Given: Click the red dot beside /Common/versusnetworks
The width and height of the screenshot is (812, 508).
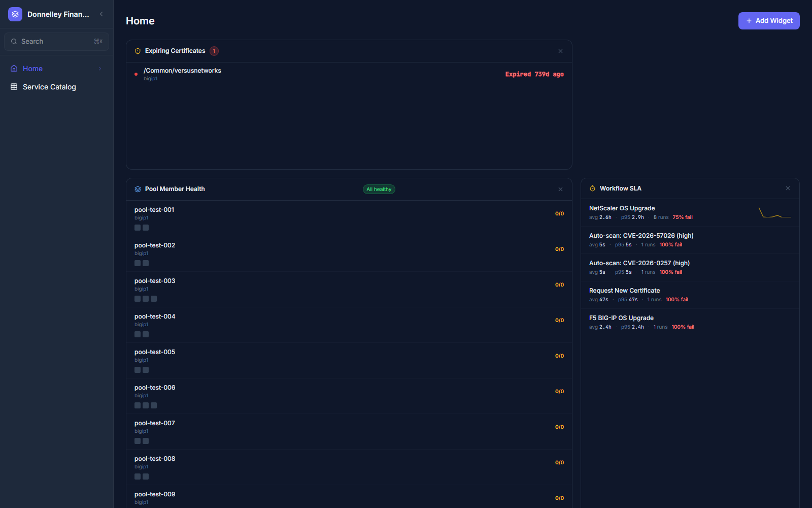Looking at the screenshot, I should (136, 74).
